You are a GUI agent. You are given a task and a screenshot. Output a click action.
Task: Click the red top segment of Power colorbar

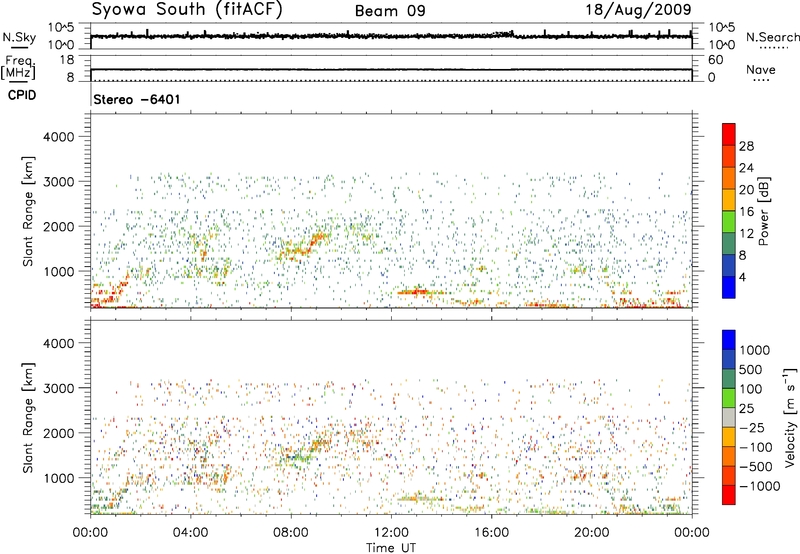pyautogui.click(x=729, y=134)
